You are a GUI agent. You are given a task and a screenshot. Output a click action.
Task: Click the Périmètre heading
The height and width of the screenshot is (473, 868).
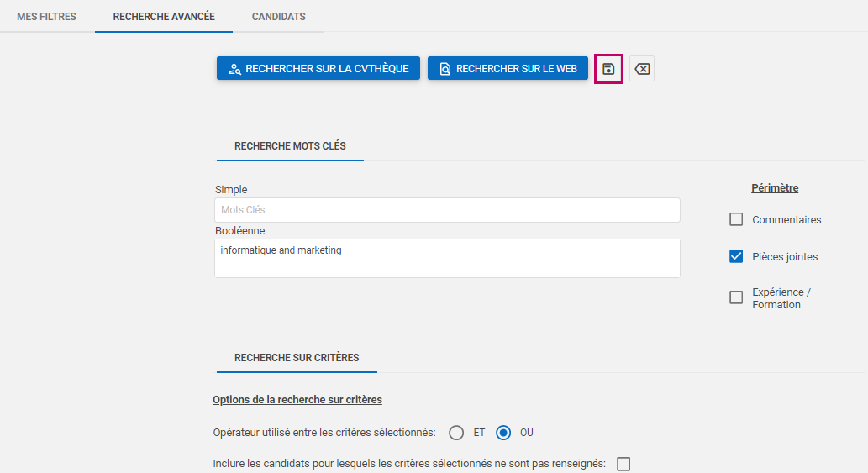(x=775, y=188)
